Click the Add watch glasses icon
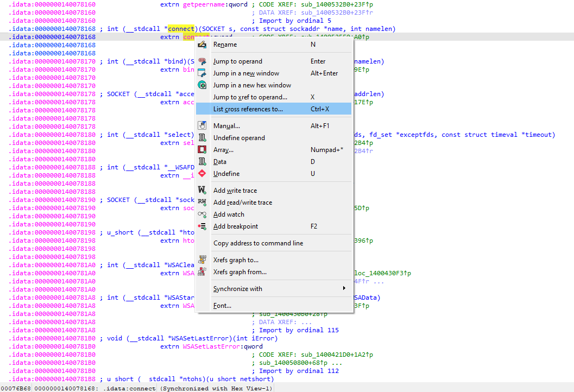Viewport: 574px width, 392px height. coord(202,214)
